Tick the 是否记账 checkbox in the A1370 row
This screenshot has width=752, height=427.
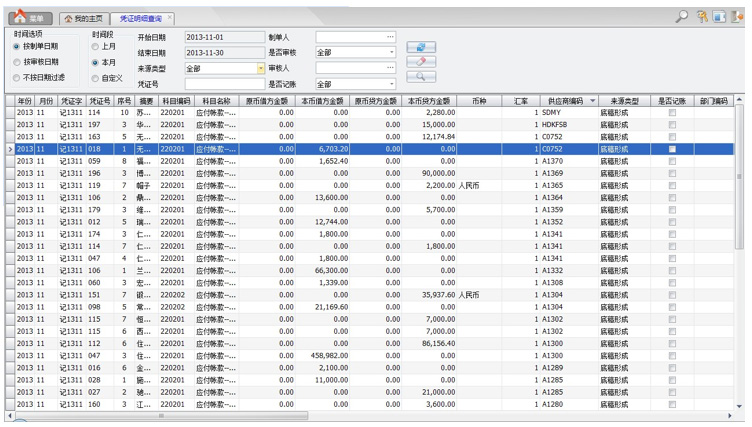click(672, 161)
